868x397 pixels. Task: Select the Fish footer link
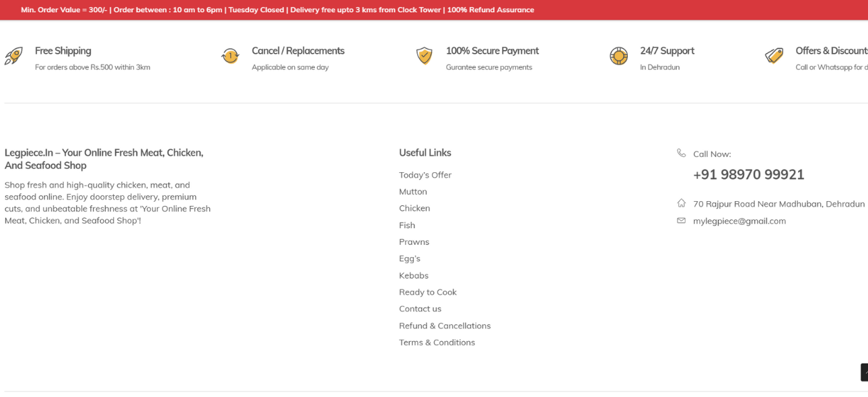point(406,225)
